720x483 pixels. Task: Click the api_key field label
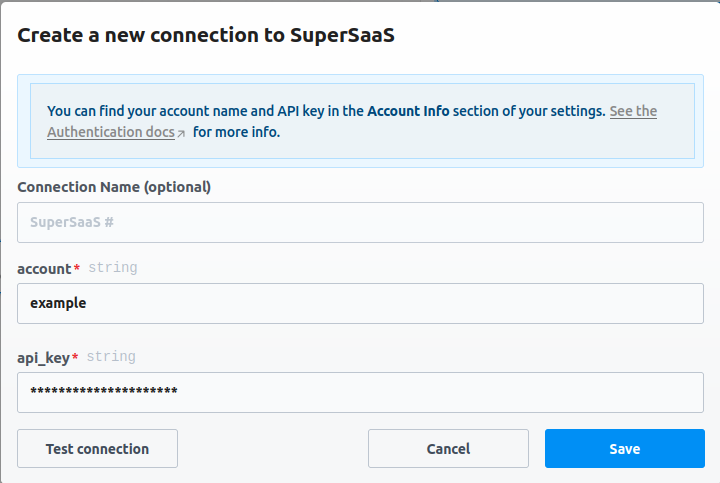[43, 358]
